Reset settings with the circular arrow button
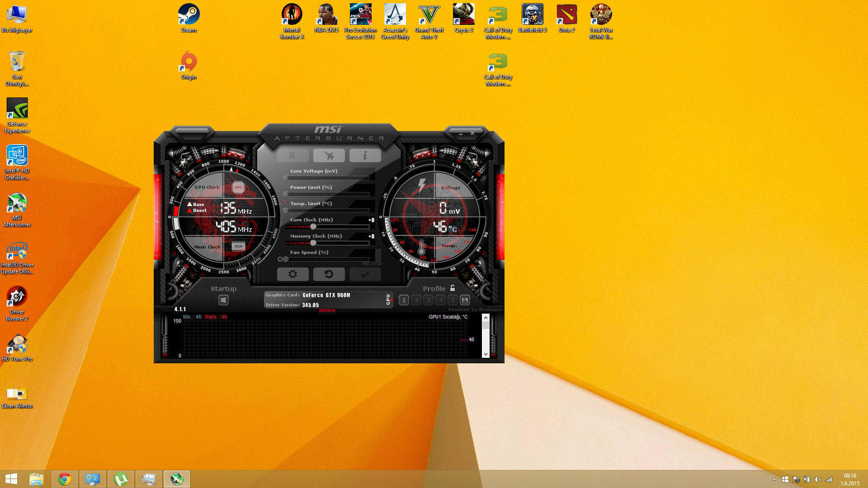Screen dimensions: 868x488 [329, 274]
